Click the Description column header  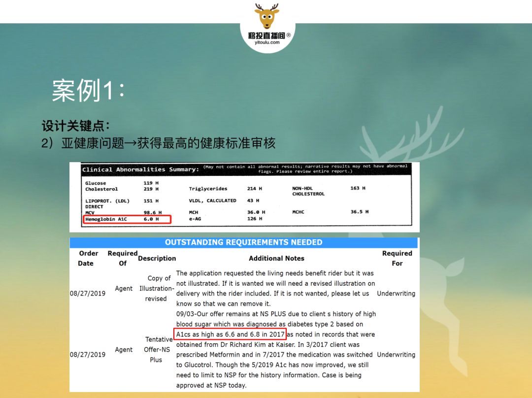157,258
